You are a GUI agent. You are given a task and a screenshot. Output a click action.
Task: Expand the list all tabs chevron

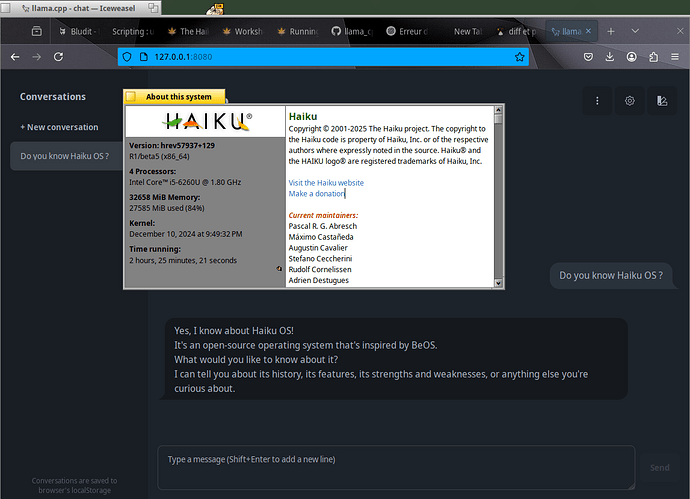point(635,31)
